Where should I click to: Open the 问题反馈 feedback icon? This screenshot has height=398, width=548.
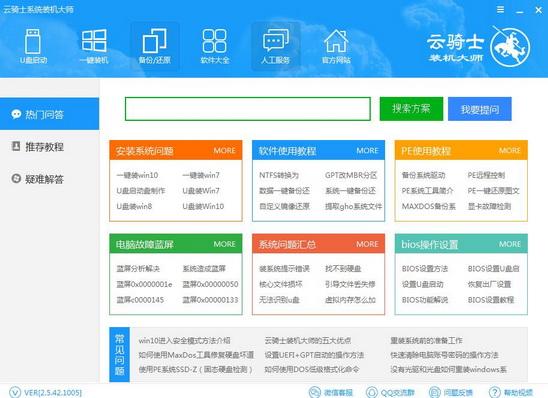point(434,392)
